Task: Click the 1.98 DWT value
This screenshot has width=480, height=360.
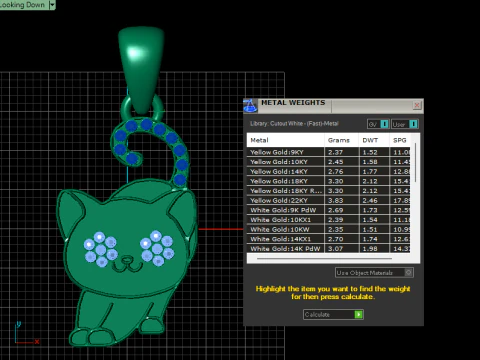Action: click(370, 249)
